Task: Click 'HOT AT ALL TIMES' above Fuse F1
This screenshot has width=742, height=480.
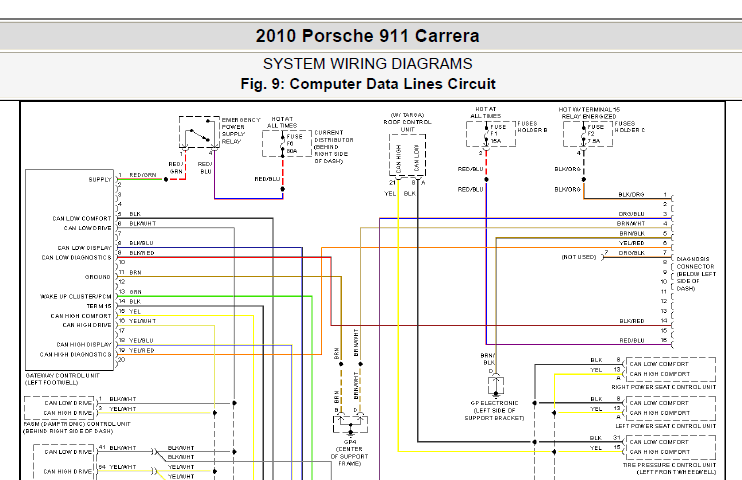Action: tap(486, 113)
